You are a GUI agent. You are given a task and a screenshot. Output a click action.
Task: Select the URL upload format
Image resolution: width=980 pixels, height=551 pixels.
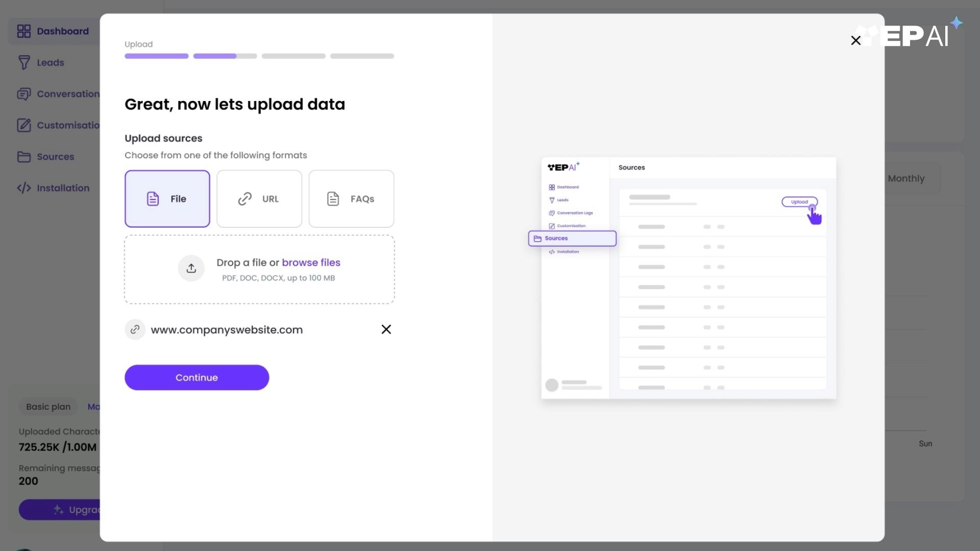(259, 199)
